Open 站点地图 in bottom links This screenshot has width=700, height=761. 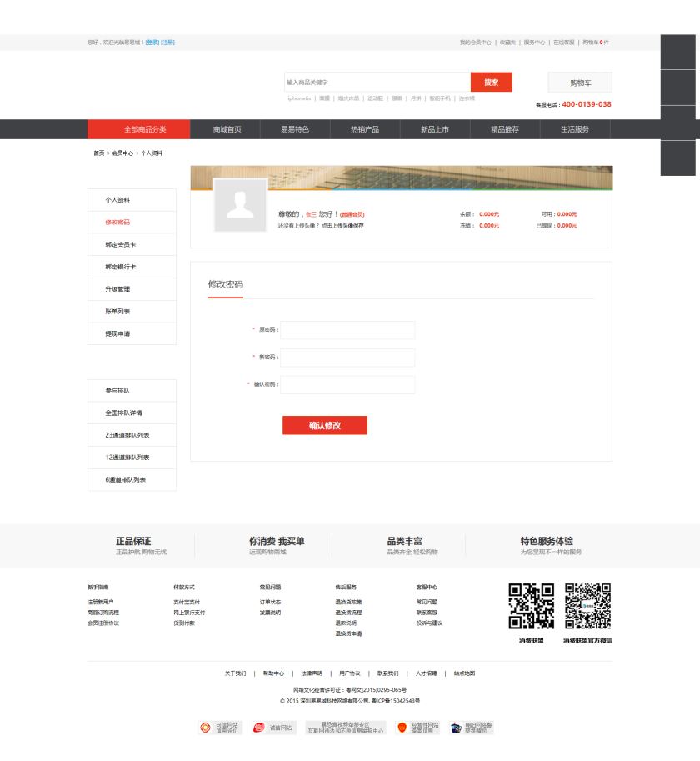[x=464, y=673]
